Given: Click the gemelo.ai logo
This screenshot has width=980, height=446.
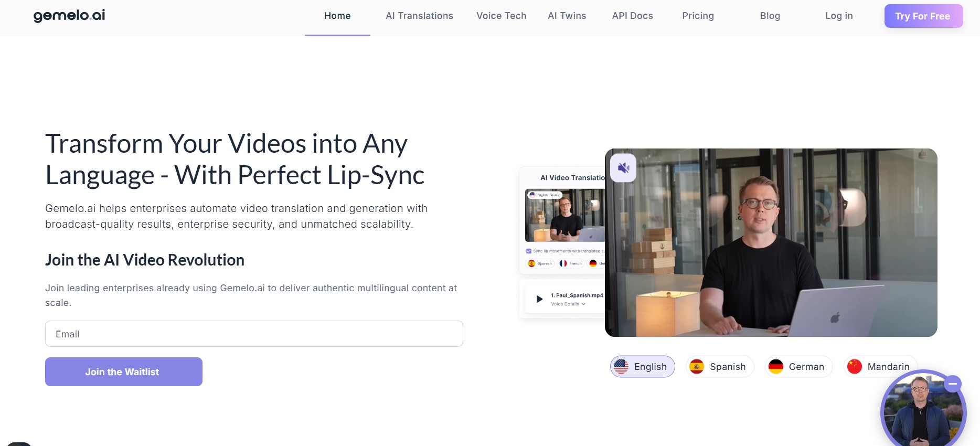Looking at the screenshot, I should click(x=69, y=16).
